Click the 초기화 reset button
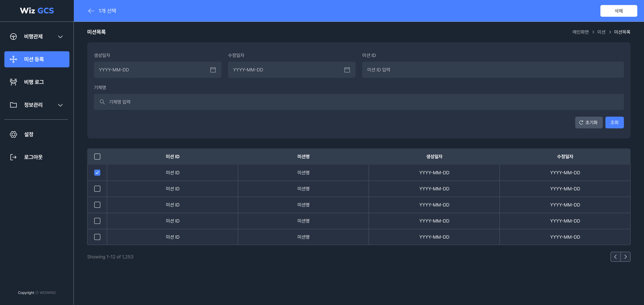The height and width of the screenshot is (305, 644). (589, 122)
